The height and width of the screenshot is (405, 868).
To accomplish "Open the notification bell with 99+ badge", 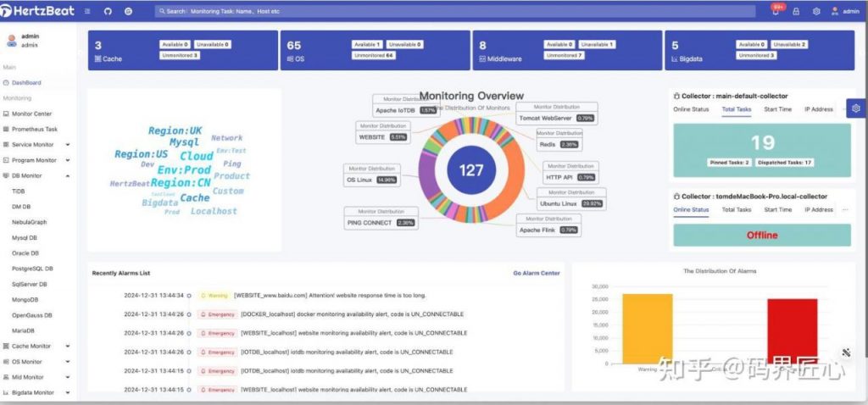I will coord(775,11).
